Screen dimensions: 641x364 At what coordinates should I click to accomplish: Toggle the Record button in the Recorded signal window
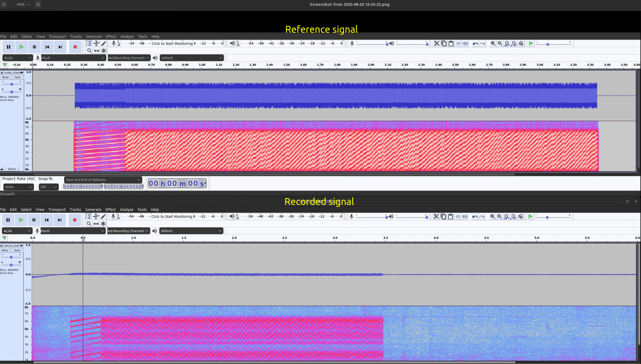click(x=75, y=220)
